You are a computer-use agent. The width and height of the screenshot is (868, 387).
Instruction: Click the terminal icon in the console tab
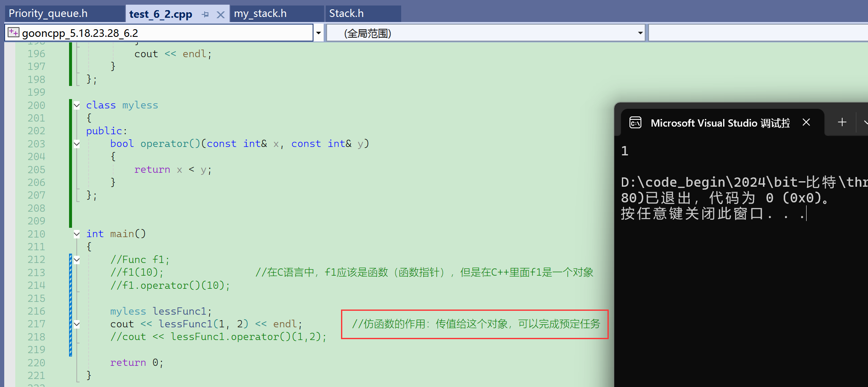point(635,123)
